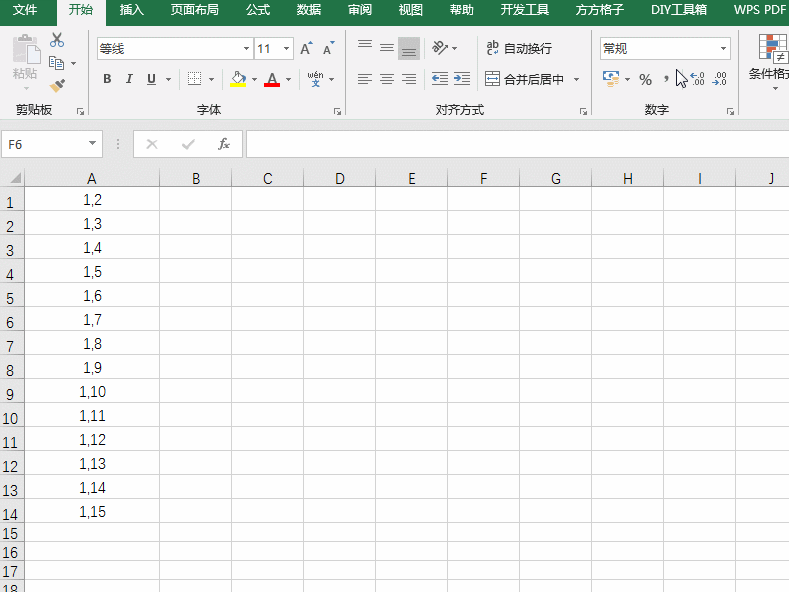The image size is (789, 592).
Task: Open font color dropdown arrow
Action: (288, 80)
